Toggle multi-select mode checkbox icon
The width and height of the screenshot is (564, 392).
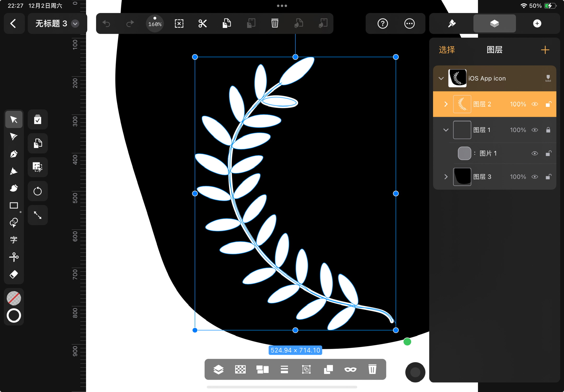38,119
